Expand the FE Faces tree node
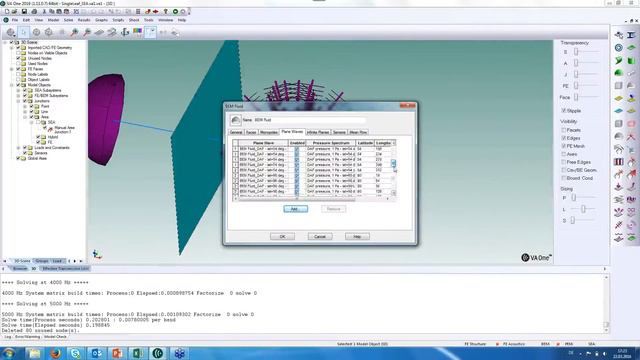Image resolution: width=640 pixels, height=360 pixels. pyautogui.click(x=11, y=69)
